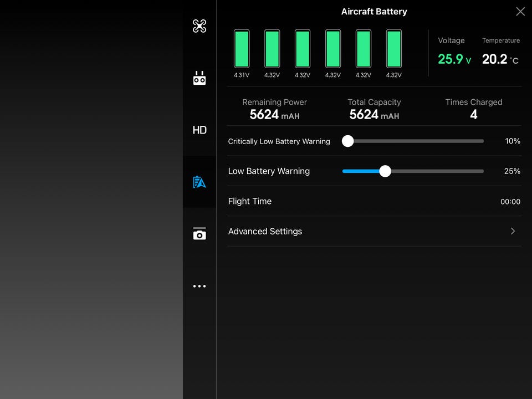This screenshot has width=532, height=399.
Task: Open general settings via three-dots icon
Action: click(x=199, y=287)
